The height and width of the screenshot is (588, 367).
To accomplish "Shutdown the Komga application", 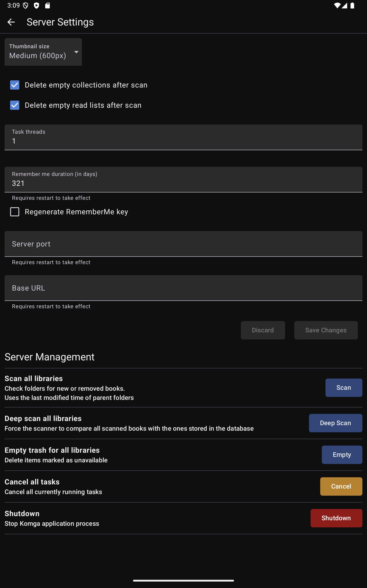I will (x=336, y=518).
